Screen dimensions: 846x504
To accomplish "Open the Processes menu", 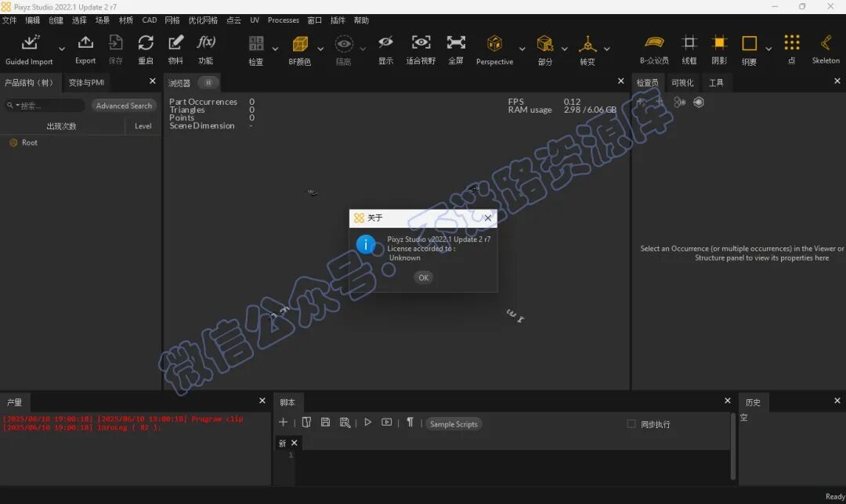I will [x=284, y=20].
